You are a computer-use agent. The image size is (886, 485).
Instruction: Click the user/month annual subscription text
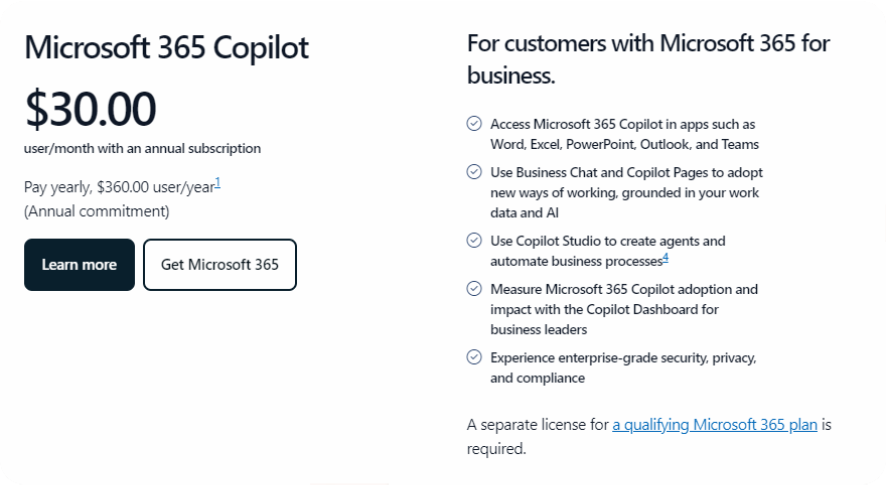click(x=142, y=149)
